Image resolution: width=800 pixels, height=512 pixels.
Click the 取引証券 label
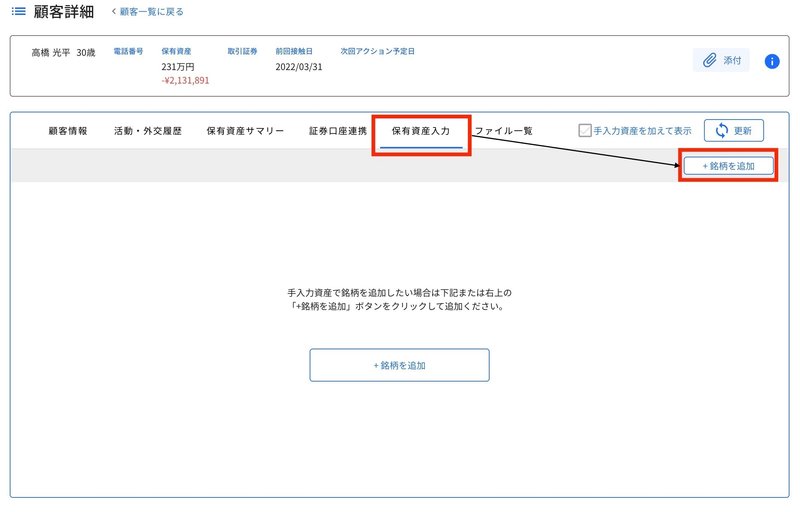[242, 51]
